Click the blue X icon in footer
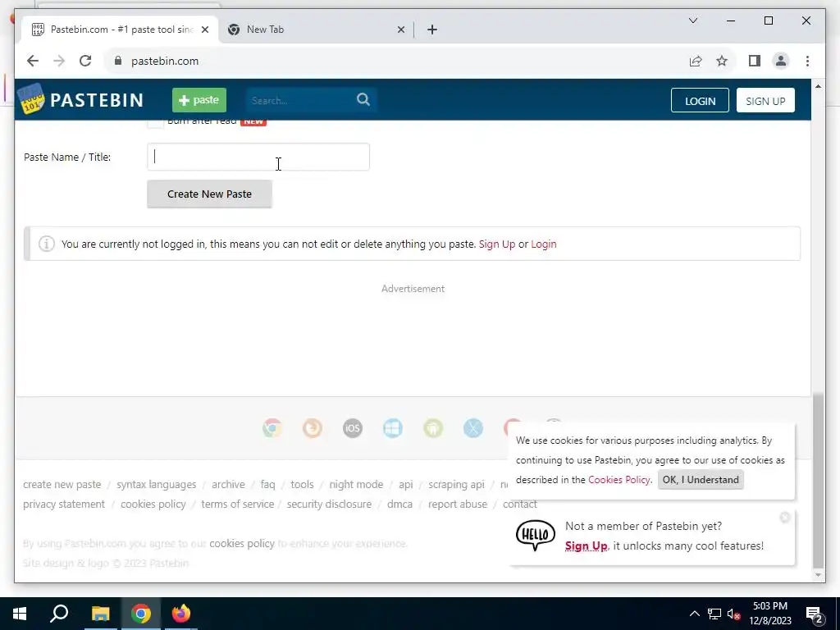The height and width of the screenshot is (630, 840). [x=473, y=428]
